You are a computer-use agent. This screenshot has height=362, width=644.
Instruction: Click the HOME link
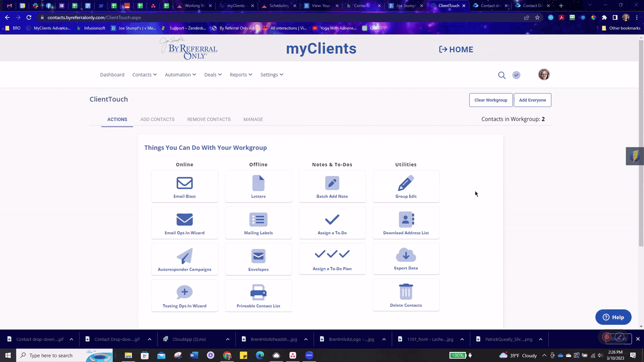(456, 49)
